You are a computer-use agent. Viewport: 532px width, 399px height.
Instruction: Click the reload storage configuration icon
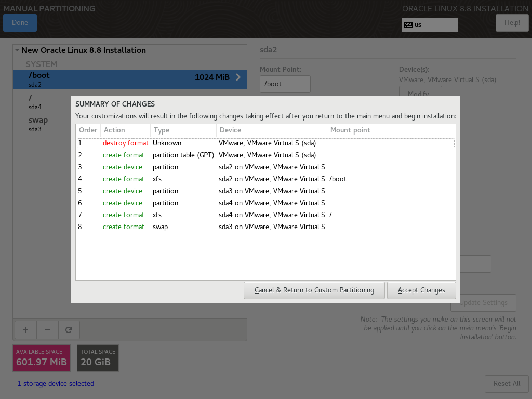(69, 330)
